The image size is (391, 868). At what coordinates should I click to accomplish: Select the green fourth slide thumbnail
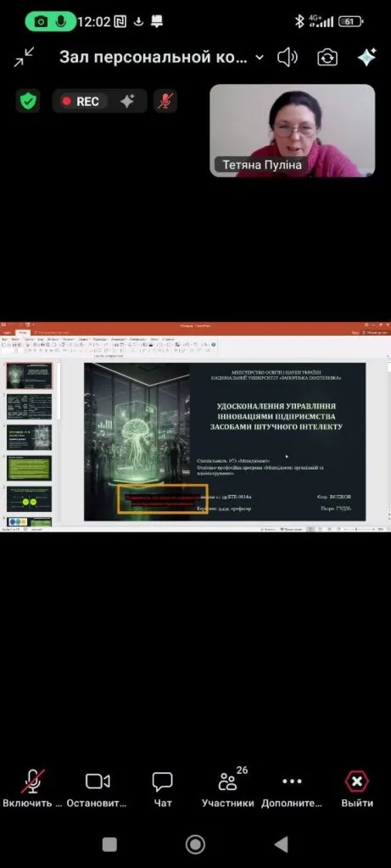(30, 468)
